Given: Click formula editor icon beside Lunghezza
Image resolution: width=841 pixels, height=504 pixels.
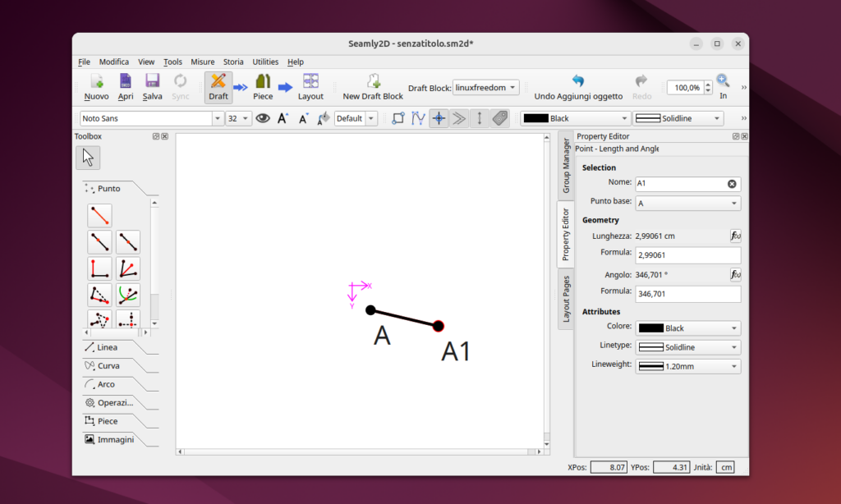Looking at the screenshot, I should pos(735,236).
